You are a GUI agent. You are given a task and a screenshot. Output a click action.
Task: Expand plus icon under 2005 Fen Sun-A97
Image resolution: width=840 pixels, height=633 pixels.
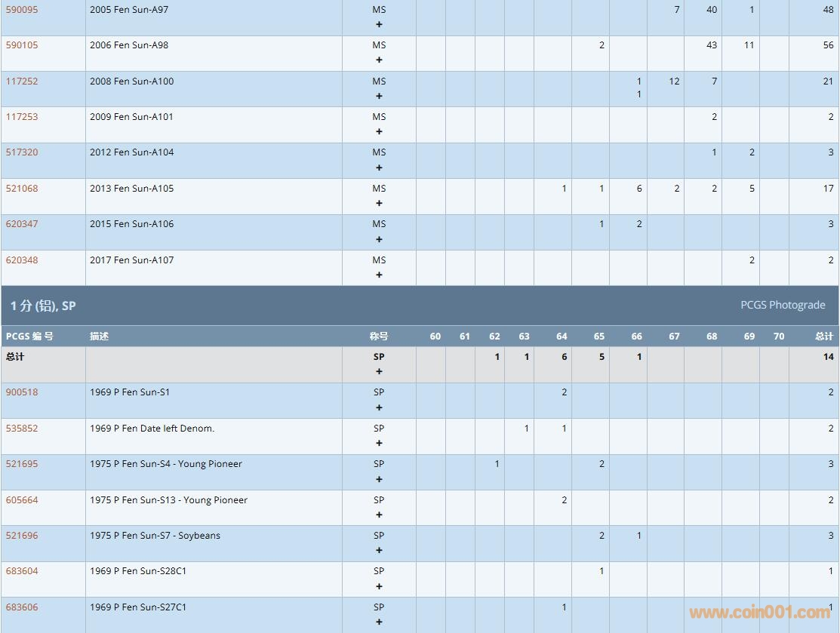379,24
